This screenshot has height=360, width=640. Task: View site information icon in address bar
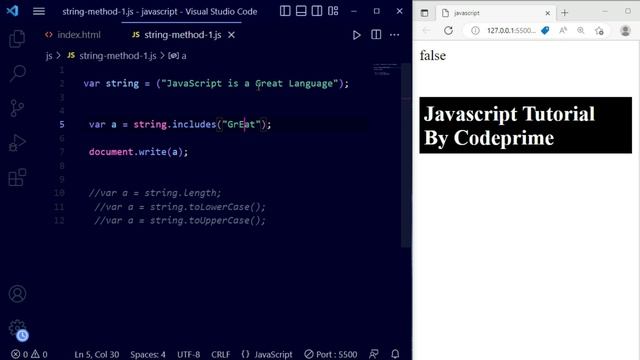[475, 31]
